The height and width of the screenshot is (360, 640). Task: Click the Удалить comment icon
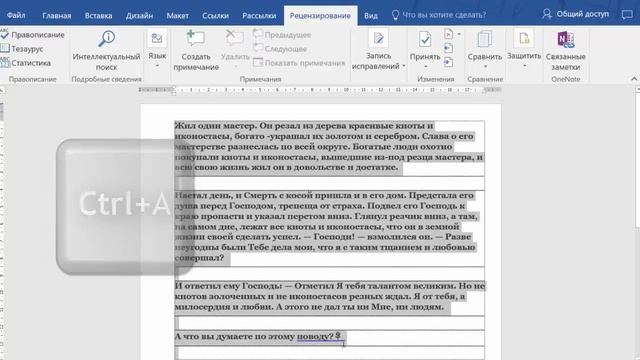coord(234,38)
